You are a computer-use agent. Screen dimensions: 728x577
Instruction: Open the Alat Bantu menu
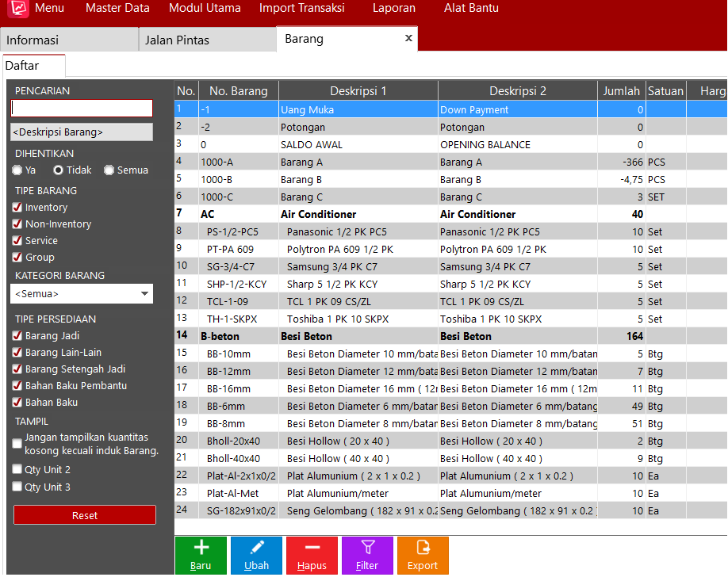471,8
